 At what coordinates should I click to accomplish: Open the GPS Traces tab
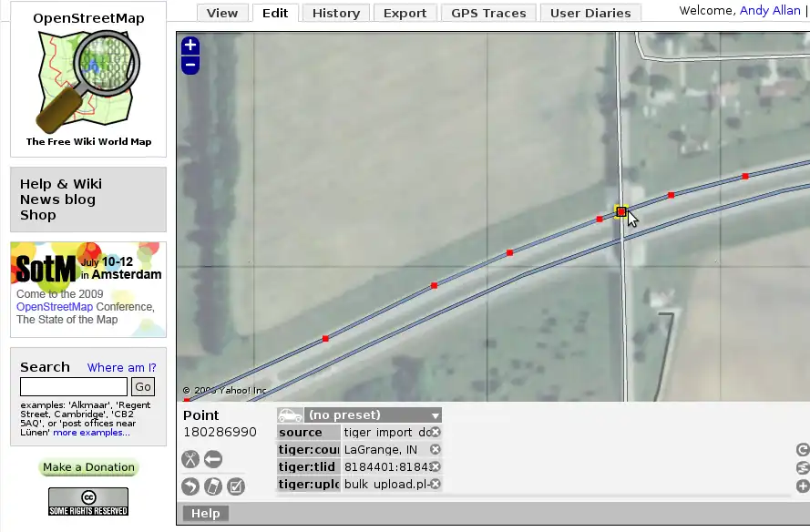488,13
